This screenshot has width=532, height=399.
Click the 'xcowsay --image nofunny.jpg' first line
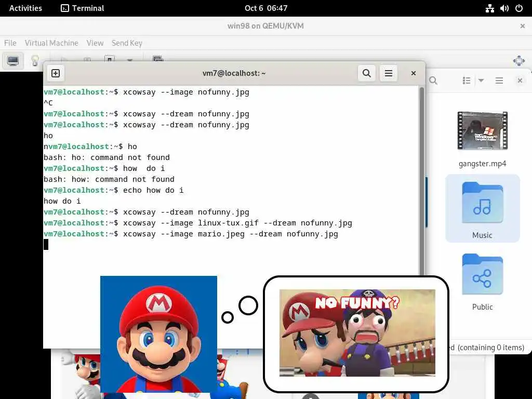click(146, 92)
